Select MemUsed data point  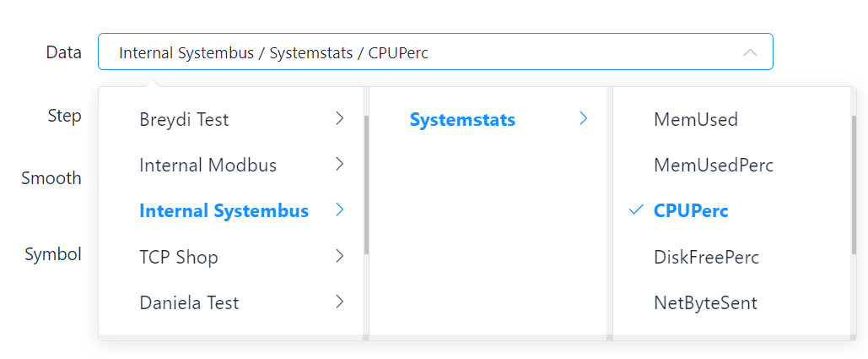[x=696, y=120]
